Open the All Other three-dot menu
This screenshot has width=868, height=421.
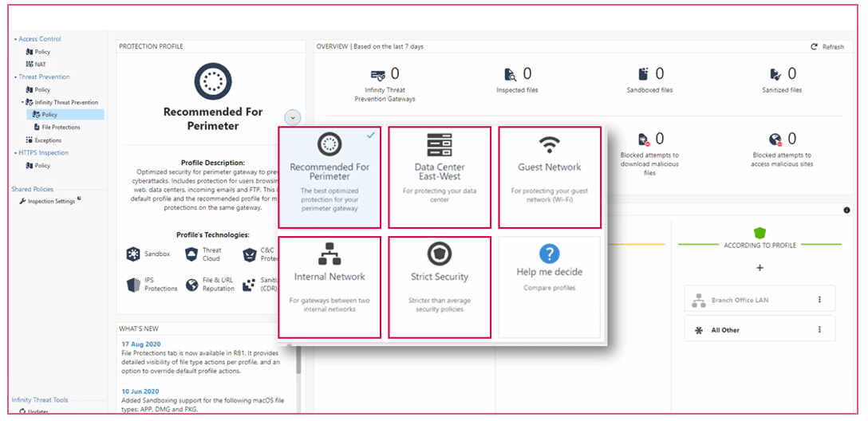pyautogui.click(x=820, y=330)
